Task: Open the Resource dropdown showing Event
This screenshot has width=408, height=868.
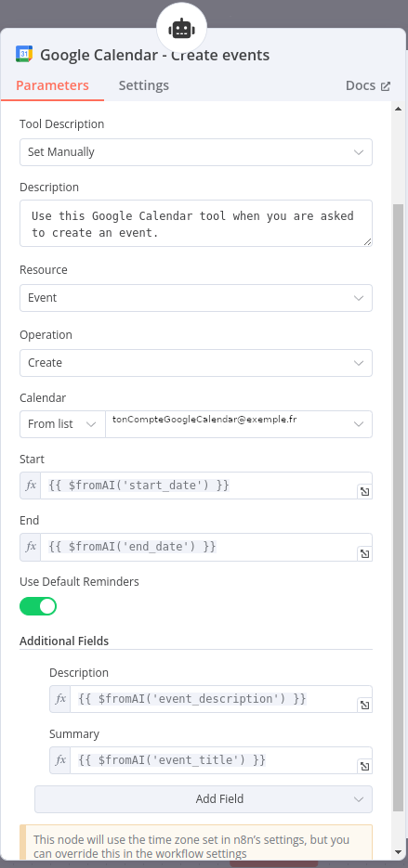Action: tap(196, 298)
